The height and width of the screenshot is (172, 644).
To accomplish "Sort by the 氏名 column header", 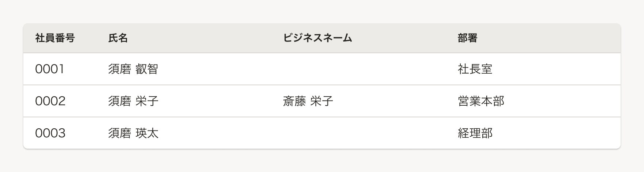I will coord(118,38).
